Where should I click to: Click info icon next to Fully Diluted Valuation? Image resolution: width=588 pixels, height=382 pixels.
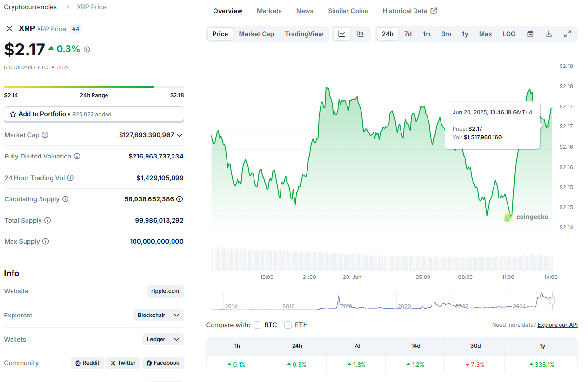point(77,157)
